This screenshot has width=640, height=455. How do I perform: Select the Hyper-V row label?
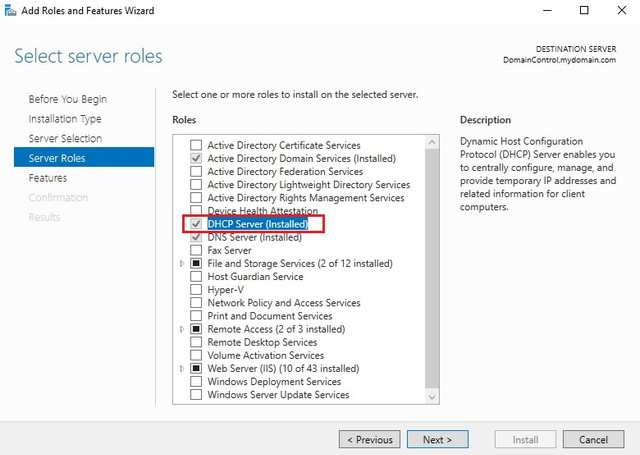(x=226, y=290)
